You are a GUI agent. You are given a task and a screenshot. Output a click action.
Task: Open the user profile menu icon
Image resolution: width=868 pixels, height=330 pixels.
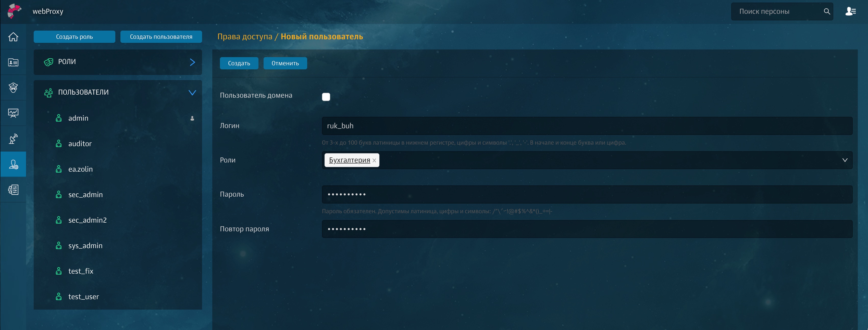click(850, 11)
